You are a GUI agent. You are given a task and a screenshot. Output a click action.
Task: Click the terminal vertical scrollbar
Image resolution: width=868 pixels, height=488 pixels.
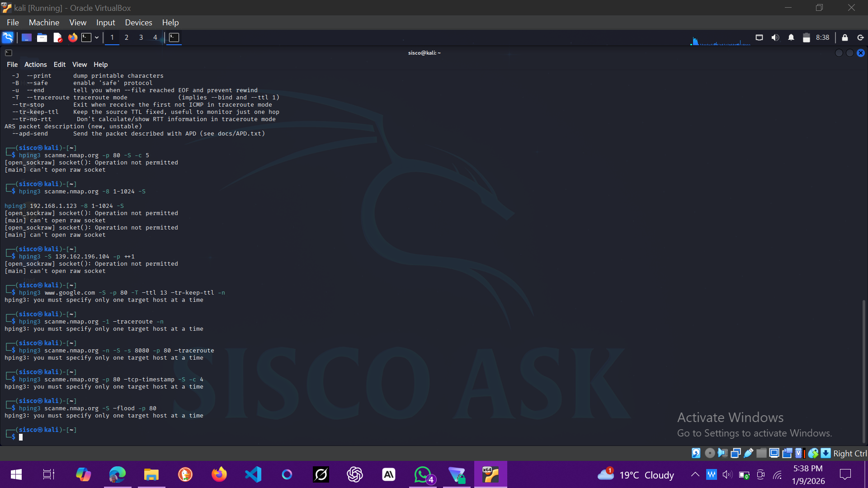(864, 371)
